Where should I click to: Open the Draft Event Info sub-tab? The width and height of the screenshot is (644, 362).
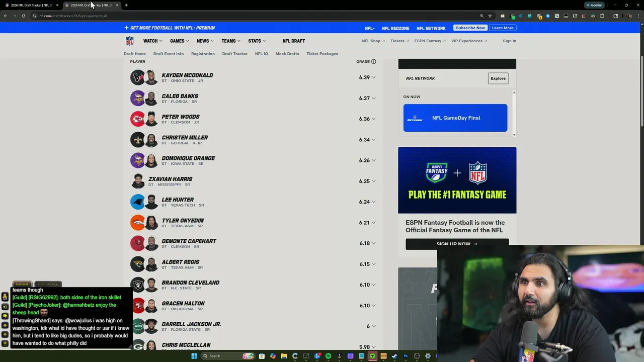(x=169, y=54)
